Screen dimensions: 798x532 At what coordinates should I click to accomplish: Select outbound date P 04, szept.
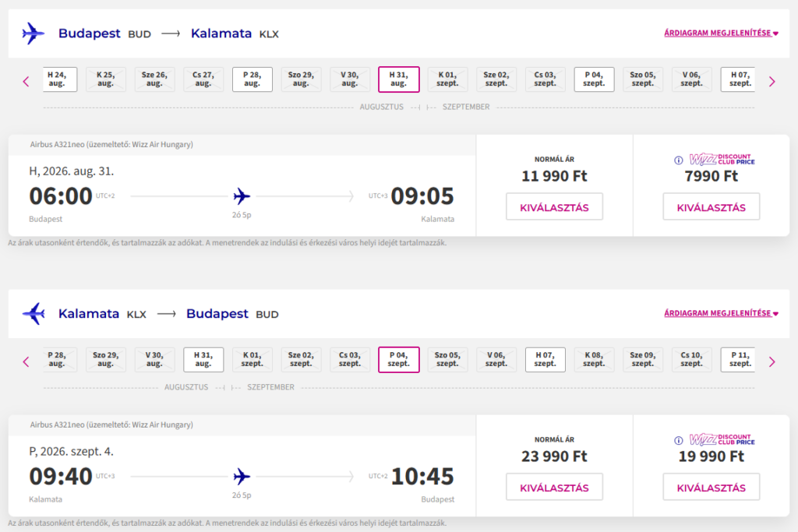(594, 79)
